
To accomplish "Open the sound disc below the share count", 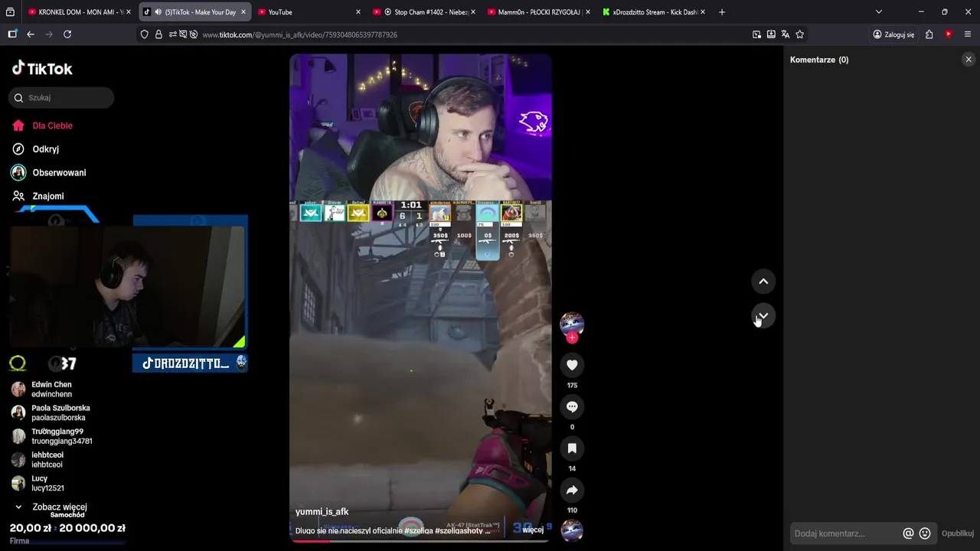I will click(x=572, y=530).
